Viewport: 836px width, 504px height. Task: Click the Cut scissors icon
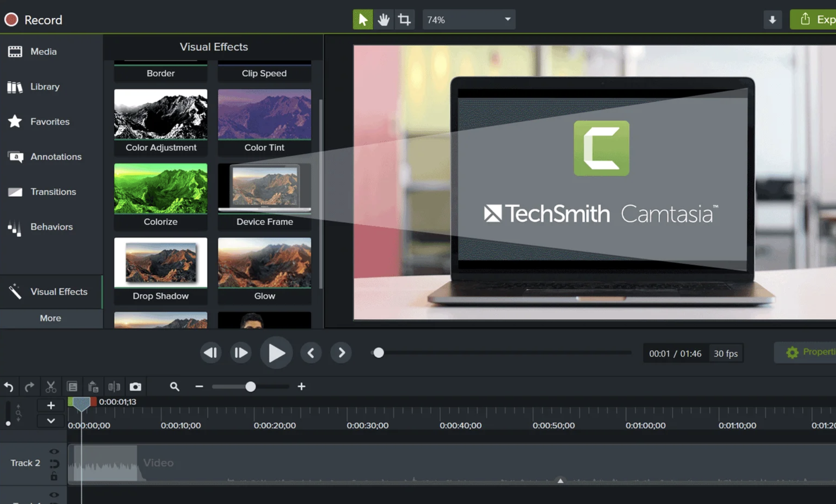51,387
